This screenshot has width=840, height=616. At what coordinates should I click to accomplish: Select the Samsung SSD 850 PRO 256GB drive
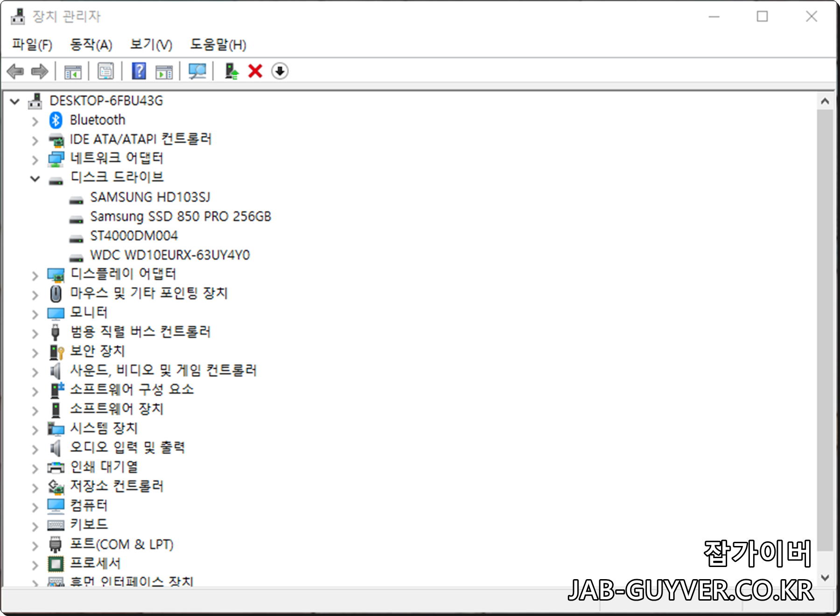(x=181, y=216)
